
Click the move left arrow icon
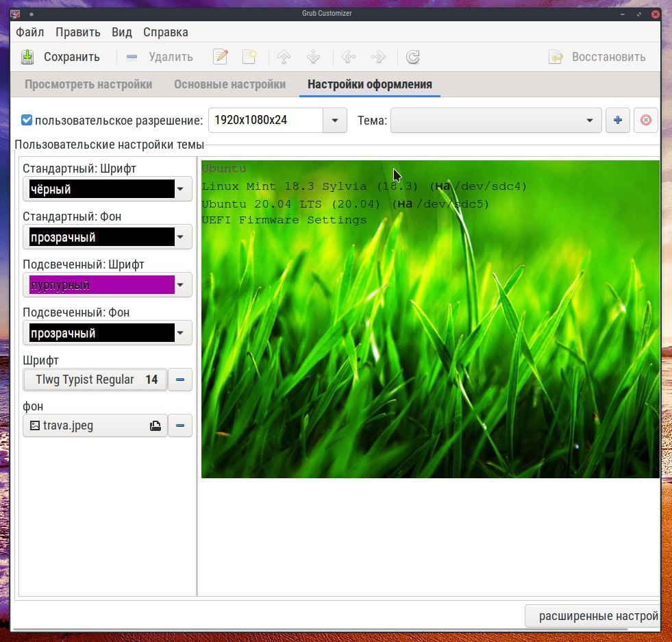point(349,57)
